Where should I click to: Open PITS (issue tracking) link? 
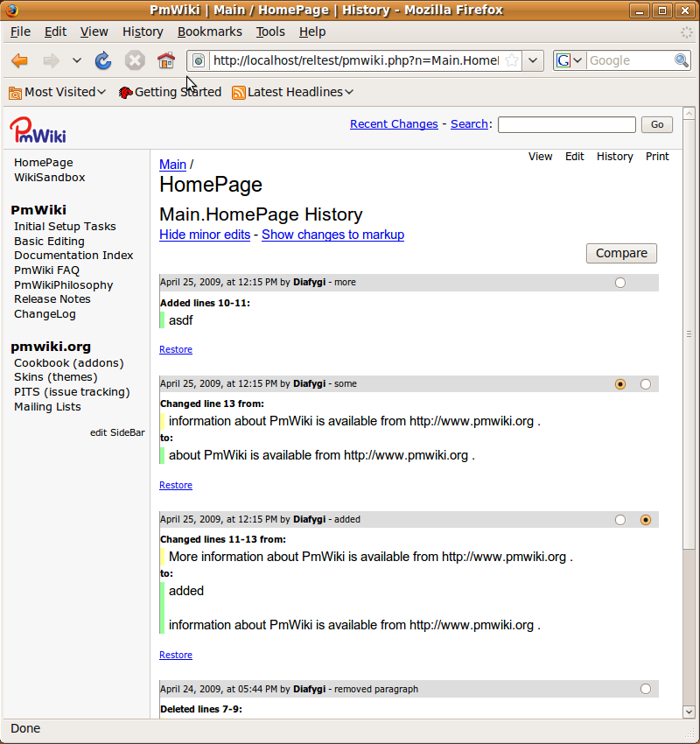click(72, 392)
